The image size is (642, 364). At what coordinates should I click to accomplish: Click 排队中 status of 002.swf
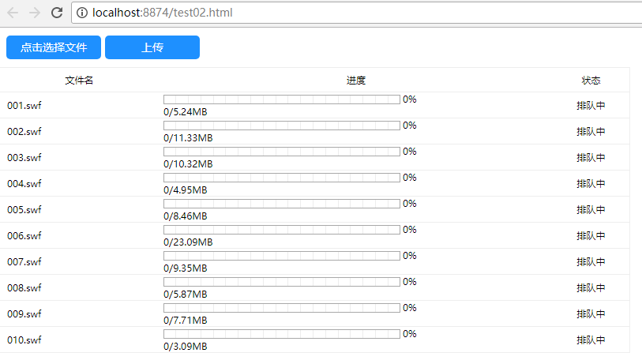point(591,132)
